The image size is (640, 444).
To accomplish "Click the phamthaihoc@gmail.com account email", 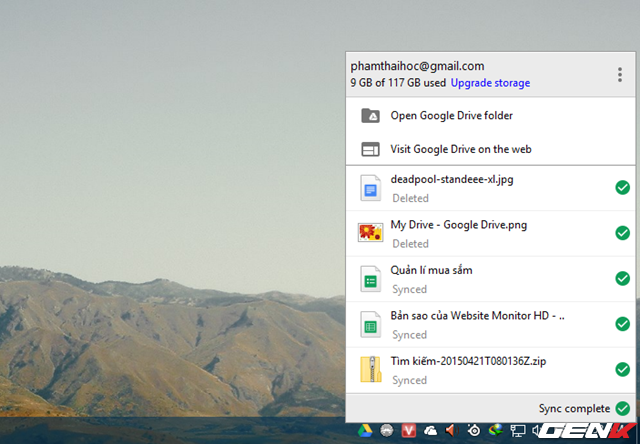I will pos(417,66).
